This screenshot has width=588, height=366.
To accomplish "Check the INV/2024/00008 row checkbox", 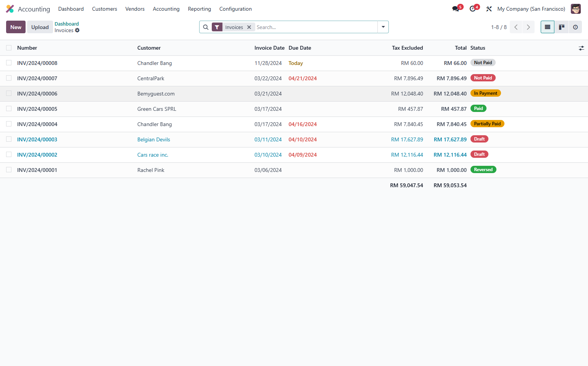I will click(9, 63).
